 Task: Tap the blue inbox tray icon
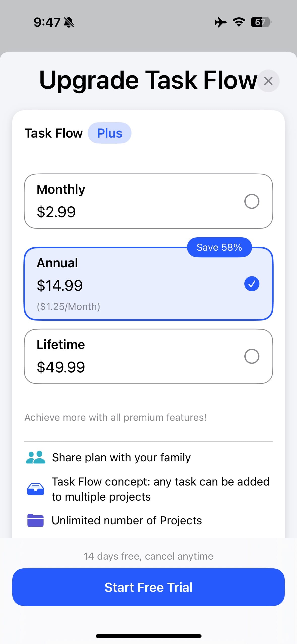click(36, 489)
